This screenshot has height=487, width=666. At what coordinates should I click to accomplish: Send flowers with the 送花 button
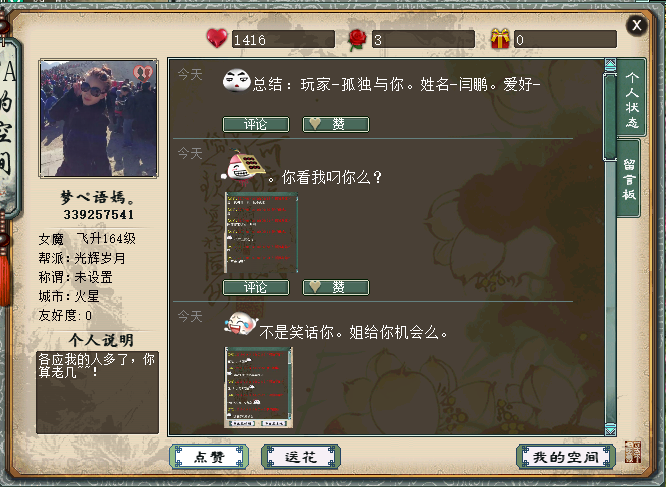click(301, 457)
